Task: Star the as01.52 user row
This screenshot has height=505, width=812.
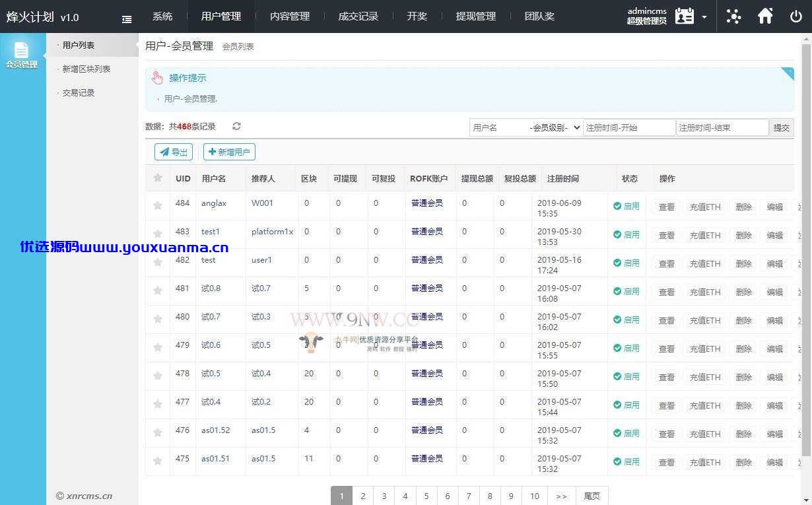Action: (x=158, y=432)
